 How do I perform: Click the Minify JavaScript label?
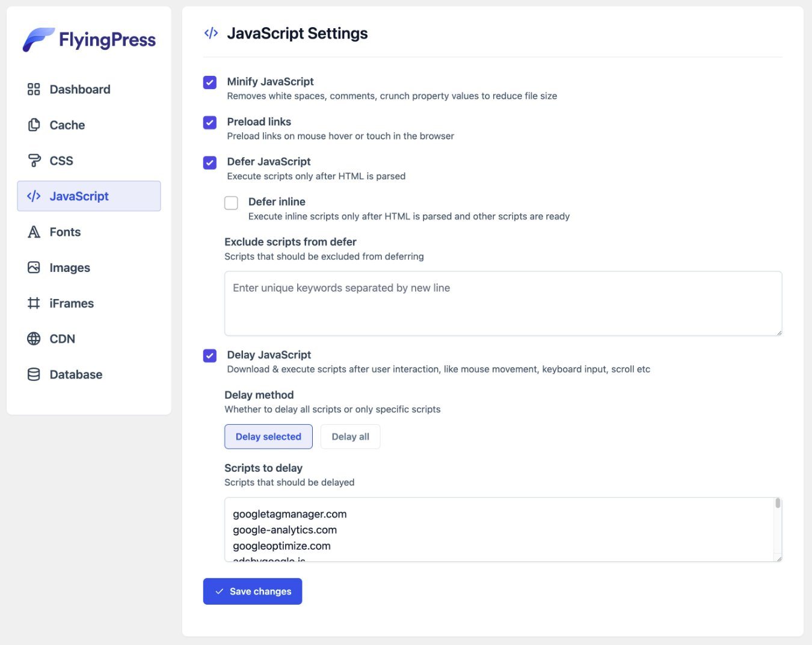[x=270, y=81]
